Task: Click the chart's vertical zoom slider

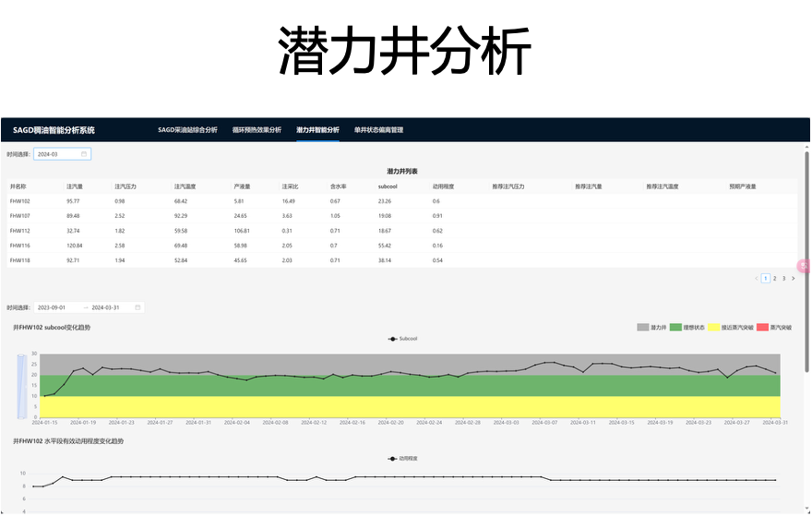Action: [21, 386]
